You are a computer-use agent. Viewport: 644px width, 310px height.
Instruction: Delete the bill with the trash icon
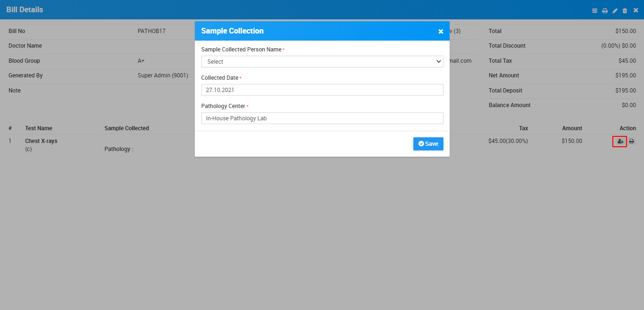pos(625,10)
